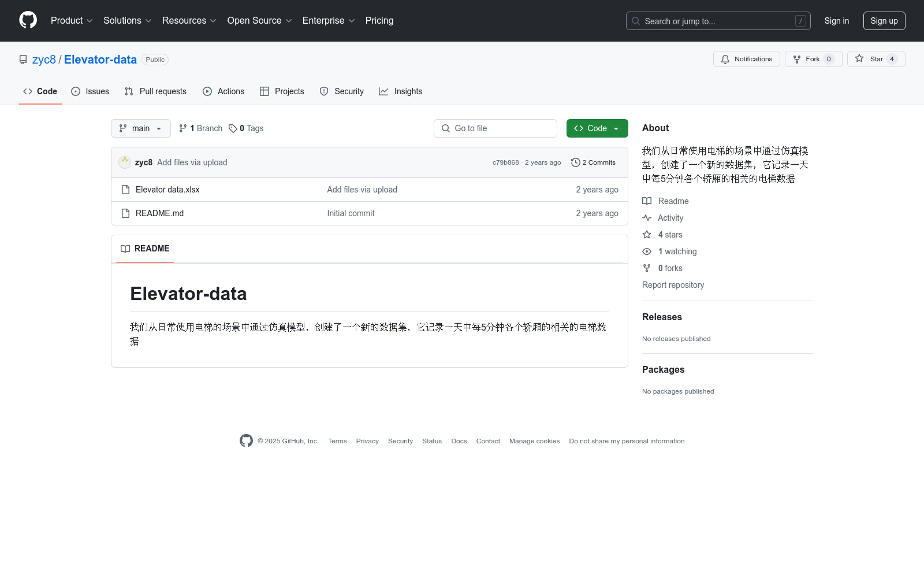Open the Insights tab
The width and height of the screenshot is (924, 578).
pyautogui.click(x=400, y=91)
